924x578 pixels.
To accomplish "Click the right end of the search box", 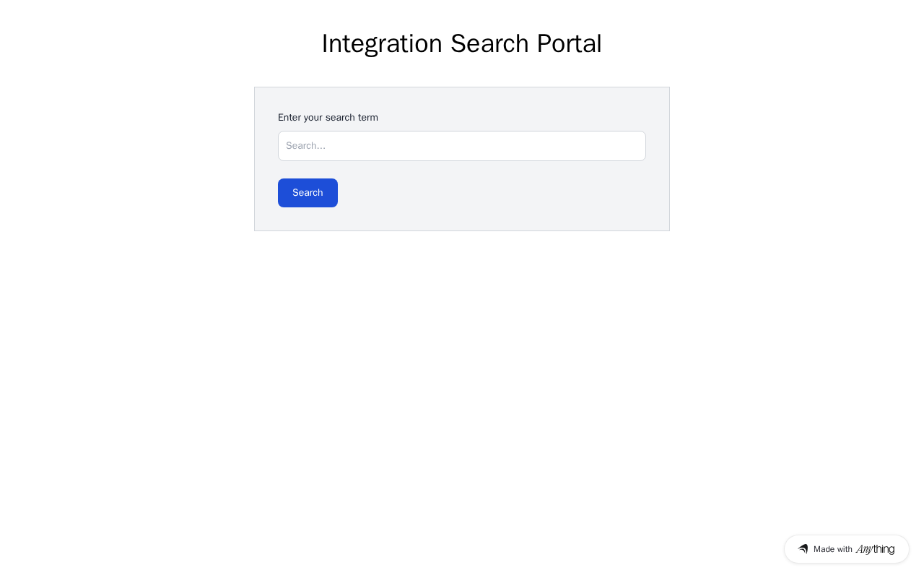I will pos(634,146).
